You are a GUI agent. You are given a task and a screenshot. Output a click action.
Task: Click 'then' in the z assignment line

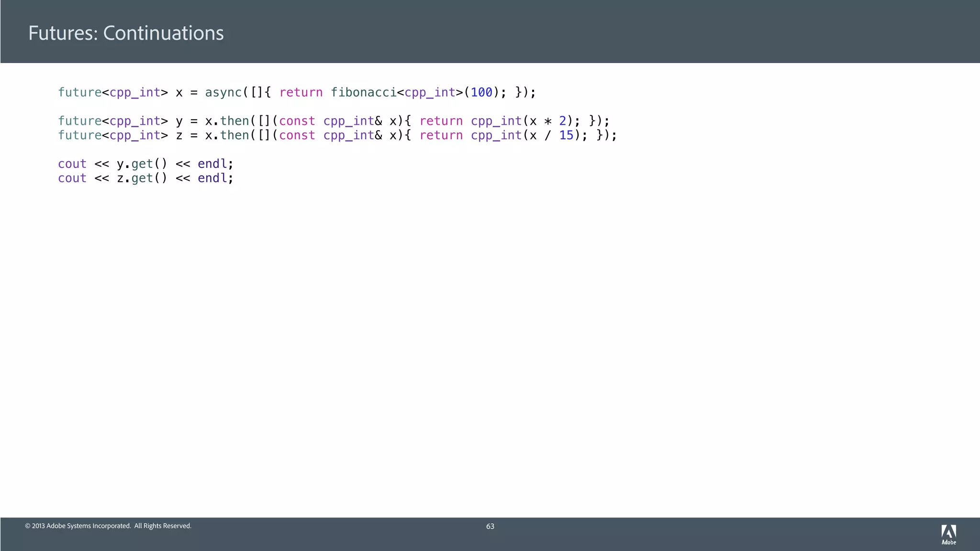pos(234,135)
